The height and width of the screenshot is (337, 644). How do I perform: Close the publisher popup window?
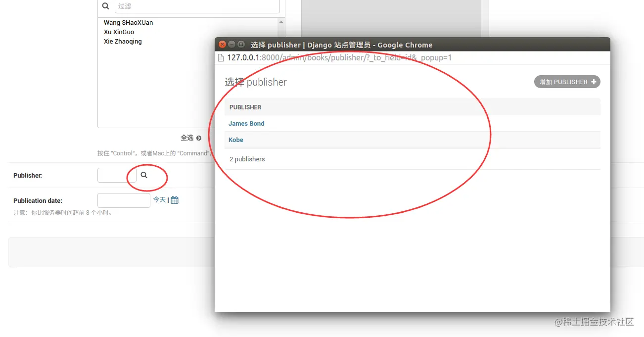pos(223,45)
